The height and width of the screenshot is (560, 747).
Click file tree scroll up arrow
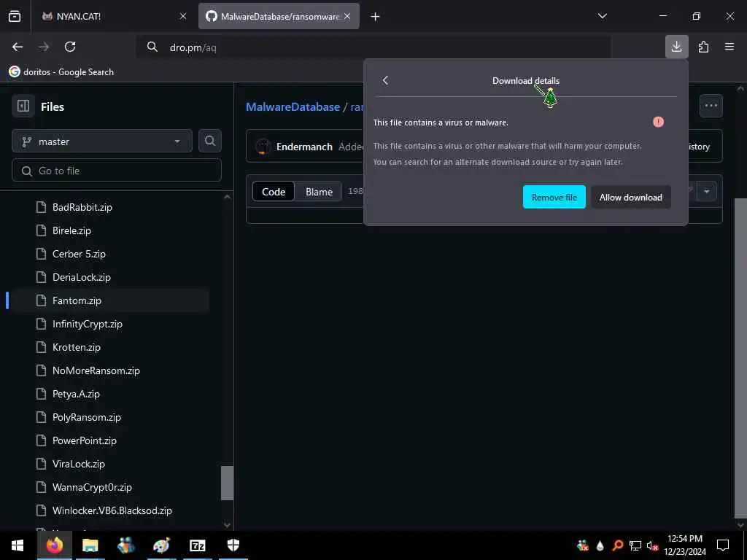(x=228, y=197)
